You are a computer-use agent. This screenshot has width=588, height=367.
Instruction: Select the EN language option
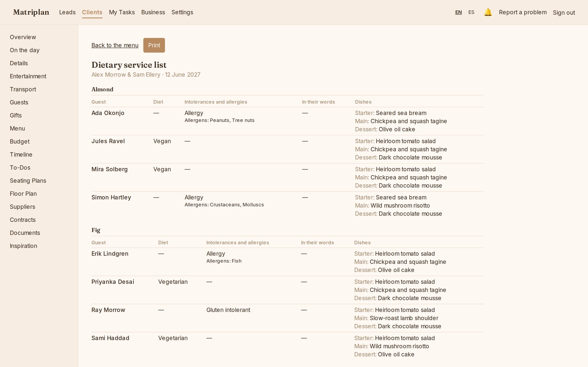(x=458, y=12)
